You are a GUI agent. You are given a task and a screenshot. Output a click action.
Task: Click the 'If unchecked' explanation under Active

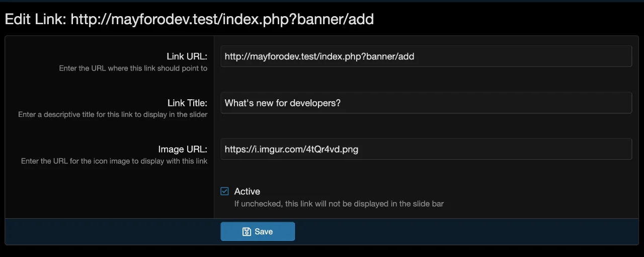tap(339, 204)
